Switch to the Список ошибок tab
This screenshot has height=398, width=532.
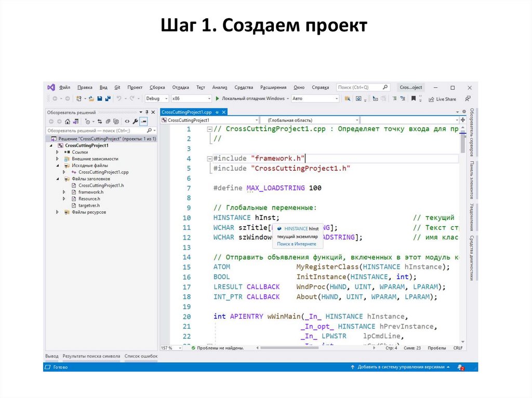[x=141, y=356]
